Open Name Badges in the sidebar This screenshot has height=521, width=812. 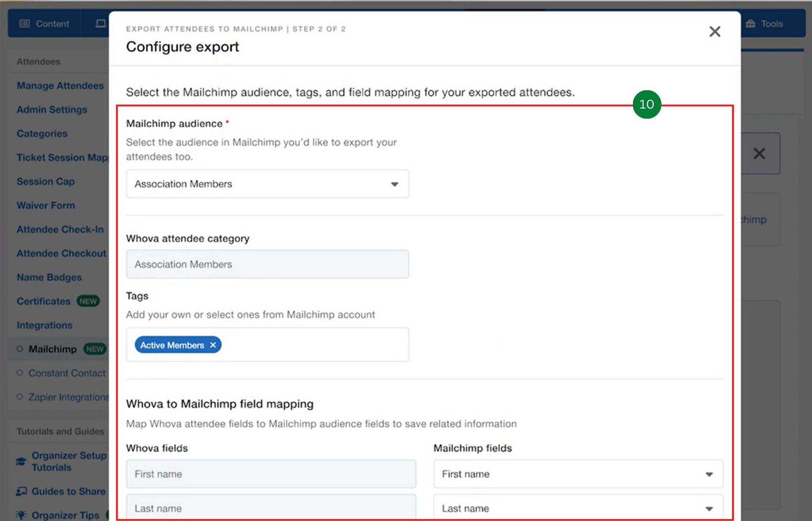(x=49, y=277)
